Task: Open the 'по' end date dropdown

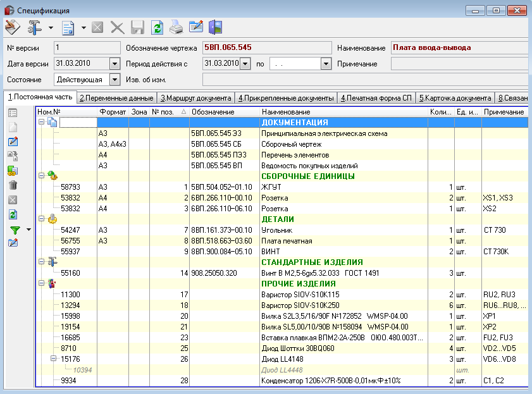Action: (326, 63)
